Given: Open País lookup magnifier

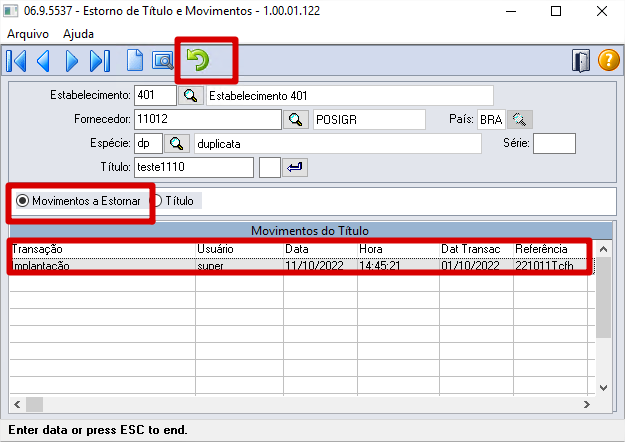Looking at the screenshot, I should coord(520,120).
